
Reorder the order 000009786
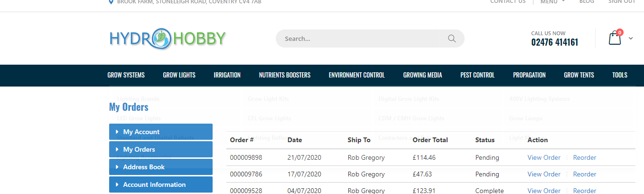click(x=584, y=174)
